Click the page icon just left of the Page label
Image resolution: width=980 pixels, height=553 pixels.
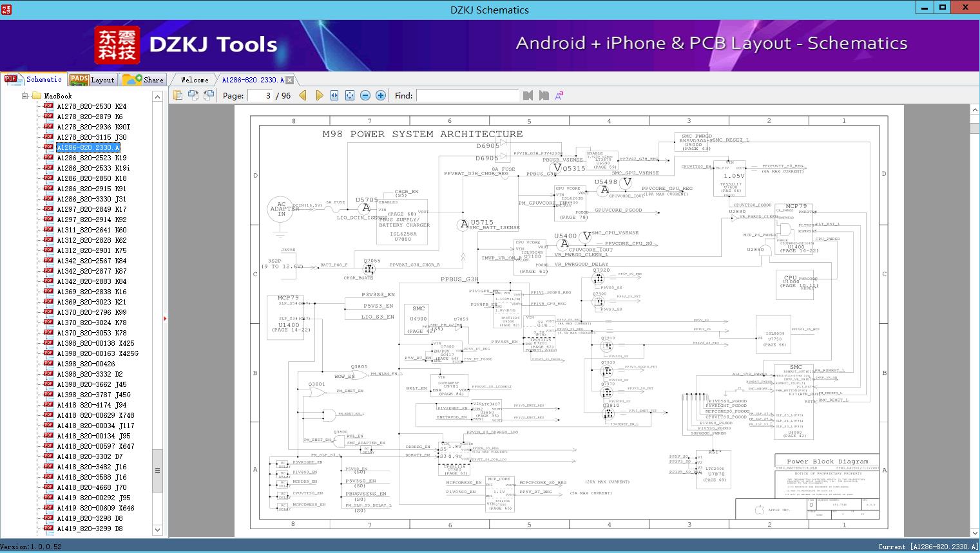[209, 95]
